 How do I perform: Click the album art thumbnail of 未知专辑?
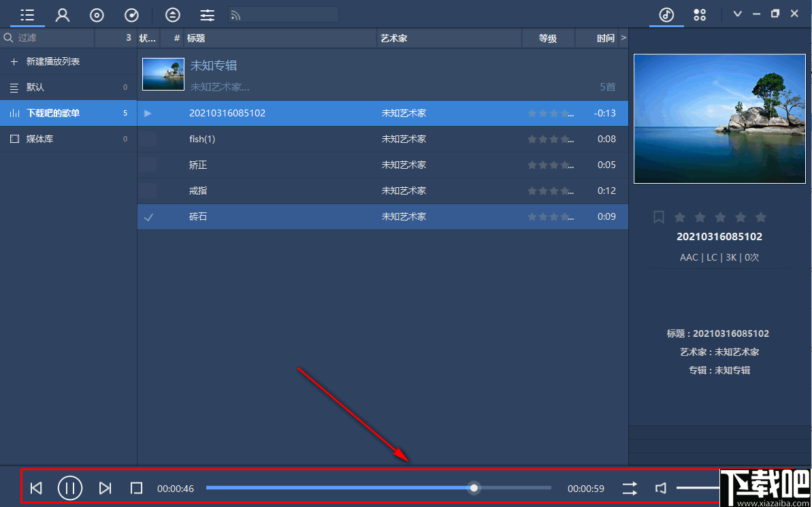(x=163, y=73)
